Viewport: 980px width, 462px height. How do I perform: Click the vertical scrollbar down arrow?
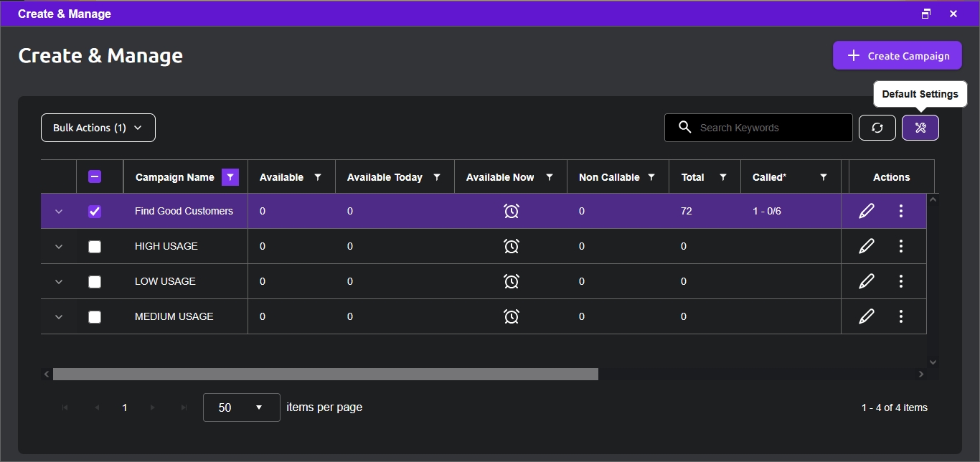[933, 362]
